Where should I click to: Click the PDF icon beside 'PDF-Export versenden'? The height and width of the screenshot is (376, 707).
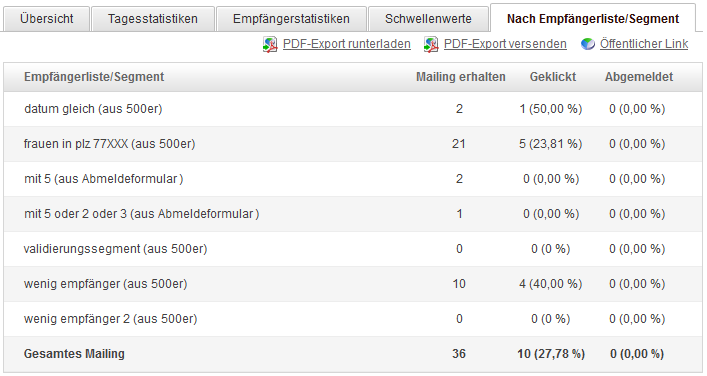431,45
